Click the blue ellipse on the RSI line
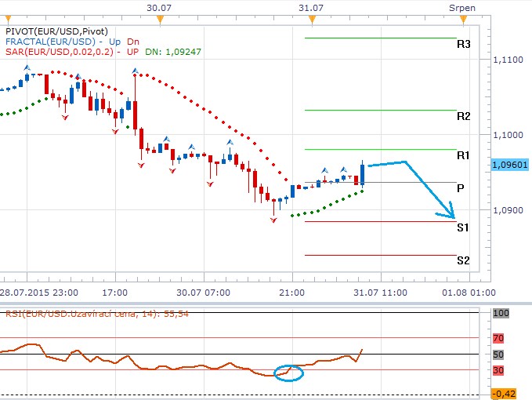The width and height of the screenshot is (532, 400). [x=288, y=373]
